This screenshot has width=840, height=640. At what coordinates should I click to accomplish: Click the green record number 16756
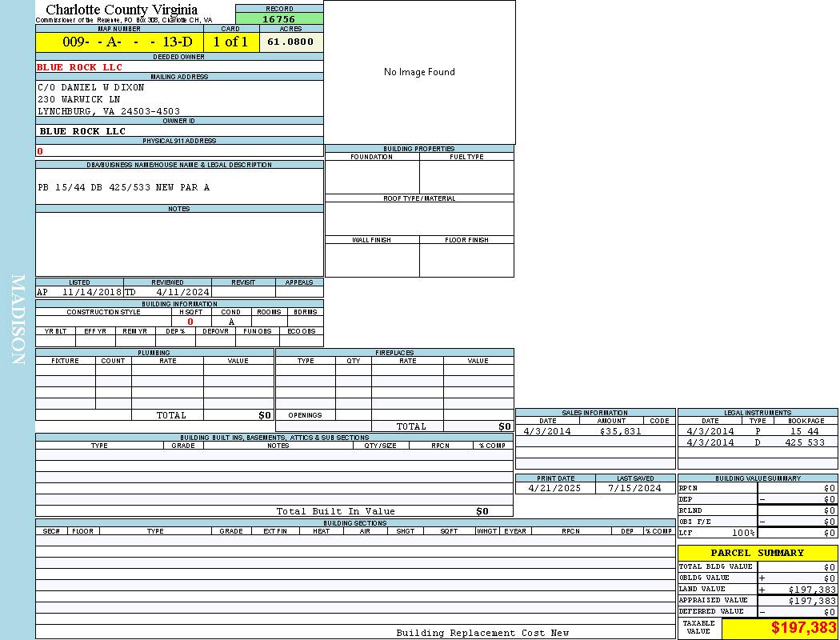coord(279,19)
